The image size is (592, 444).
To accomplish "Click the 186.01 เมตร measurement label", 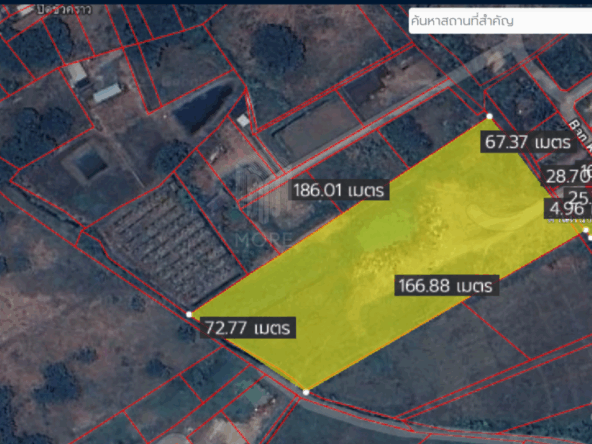I will [339, 190].
